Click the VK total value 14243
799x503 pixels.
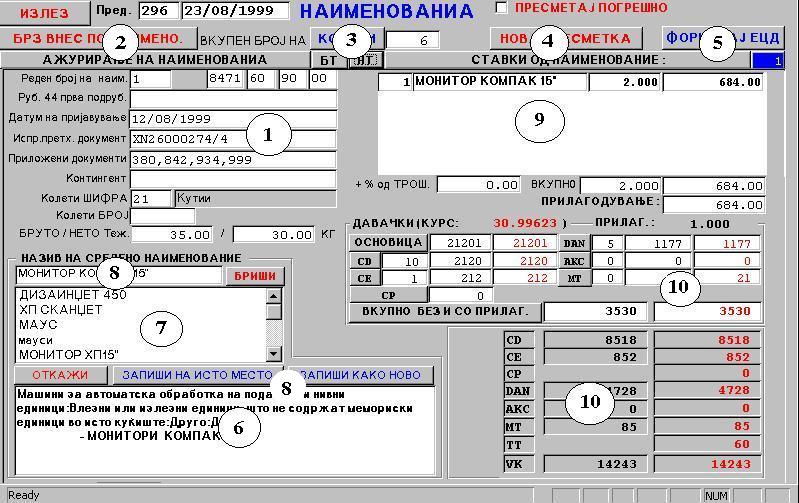596,464
